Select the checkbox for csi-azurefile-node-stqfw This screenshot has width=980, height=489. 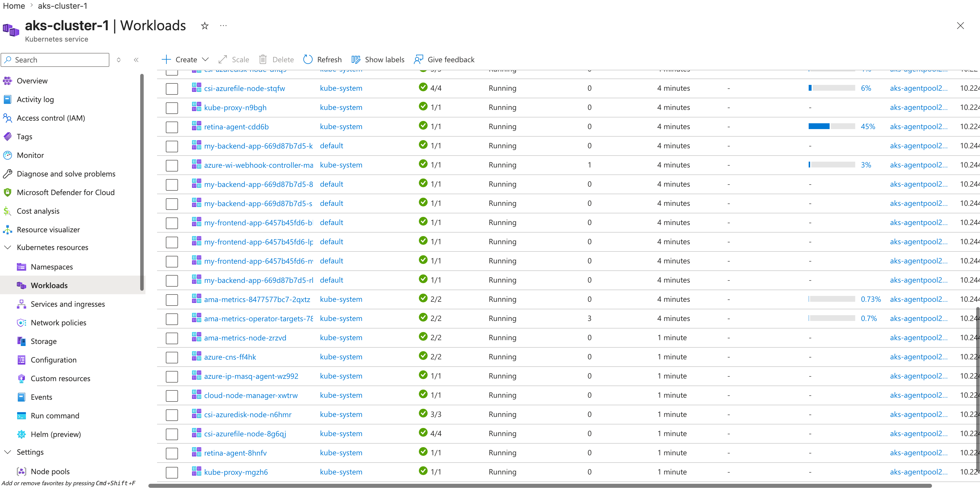coord(172,89)
